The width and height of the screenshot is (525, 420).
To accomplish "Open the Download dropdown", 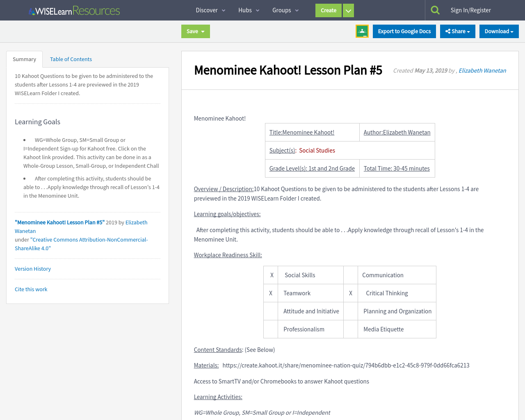I will (x=499, y=31).
